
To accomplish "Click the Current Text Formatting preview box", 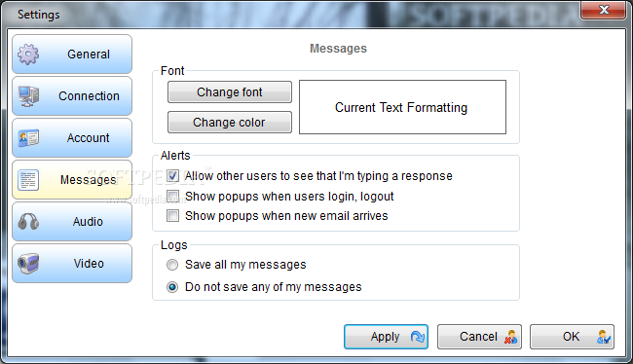I will 402,107.
